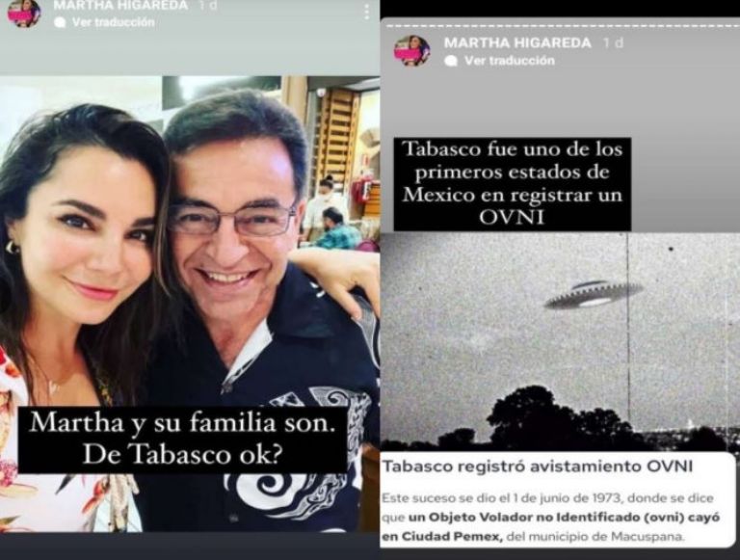This screenshot has width=740, height=560.
Task: Open MARTHA HIGAREDA username on the selfie story
Action: point(120,6)
